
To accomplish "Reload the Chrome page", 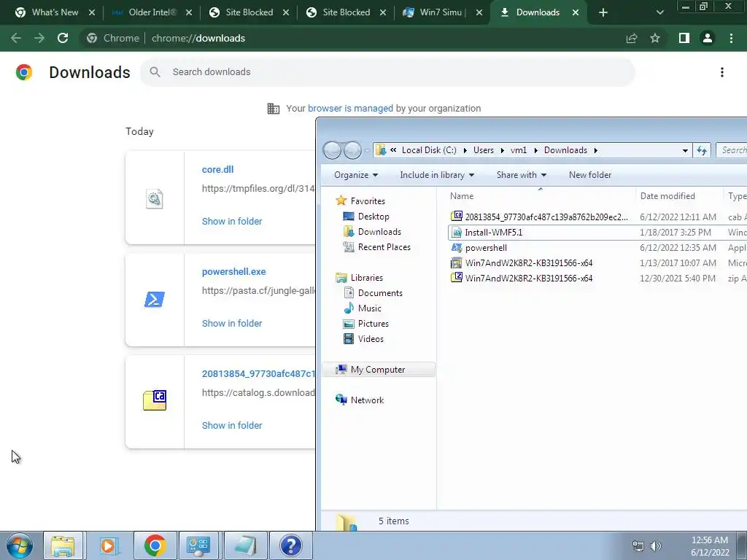I will 63,38.
